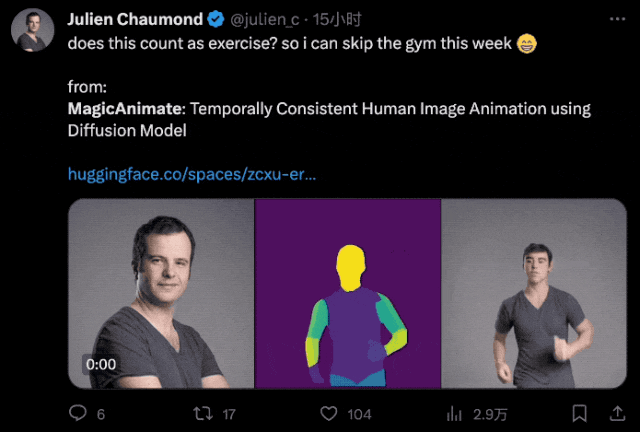The height and width of the screenshot is (432, 640).
Task: Click Julien Chaumond's profile avatar
Action: pyautogui.click(x=32, y=30)
